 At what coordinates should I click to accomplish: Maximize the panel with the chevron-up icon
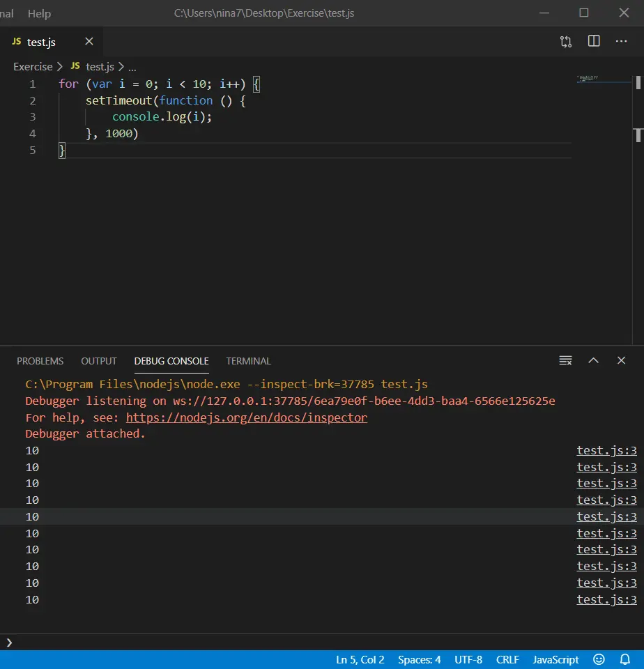593,361
